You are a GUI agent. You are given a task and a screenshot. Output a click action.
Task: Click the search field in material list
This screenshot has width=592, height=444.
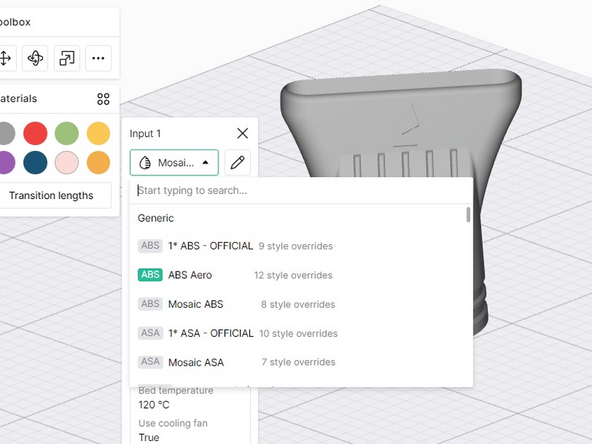pyautogui.click(x=301, y=190)
